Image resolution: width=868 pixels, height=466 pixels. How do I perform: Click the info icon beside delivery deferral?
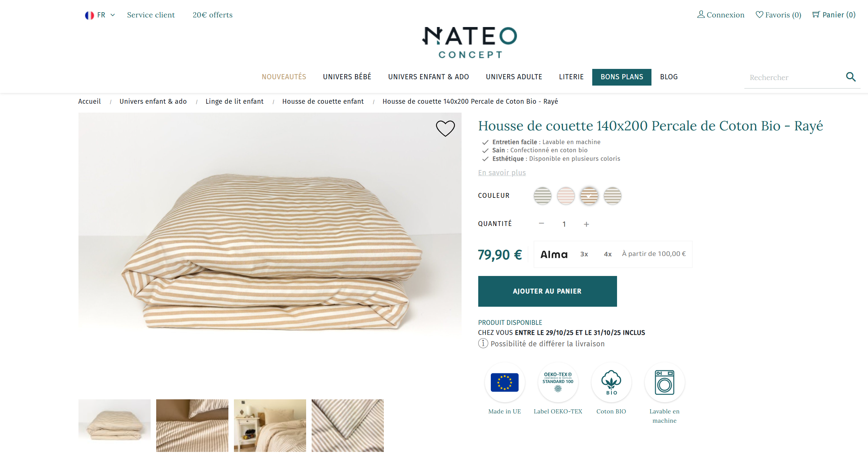(483, 343)
